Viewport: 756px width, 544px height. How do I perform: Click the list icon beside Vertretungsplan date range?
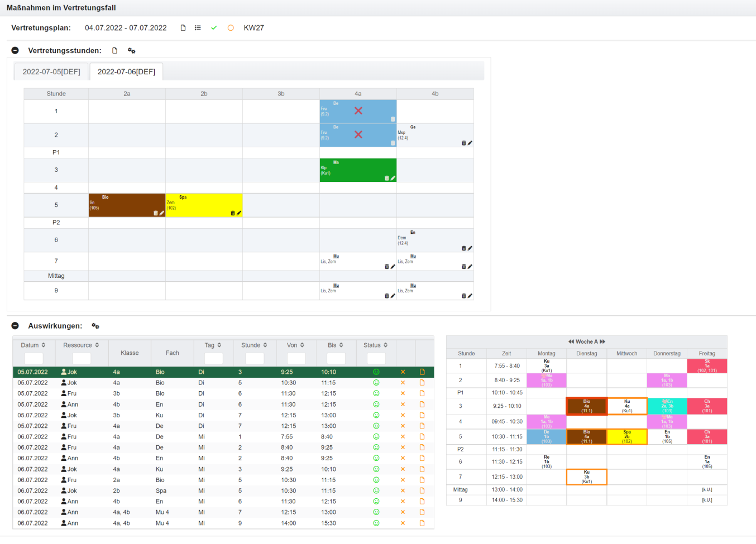(x=198, y=28)
